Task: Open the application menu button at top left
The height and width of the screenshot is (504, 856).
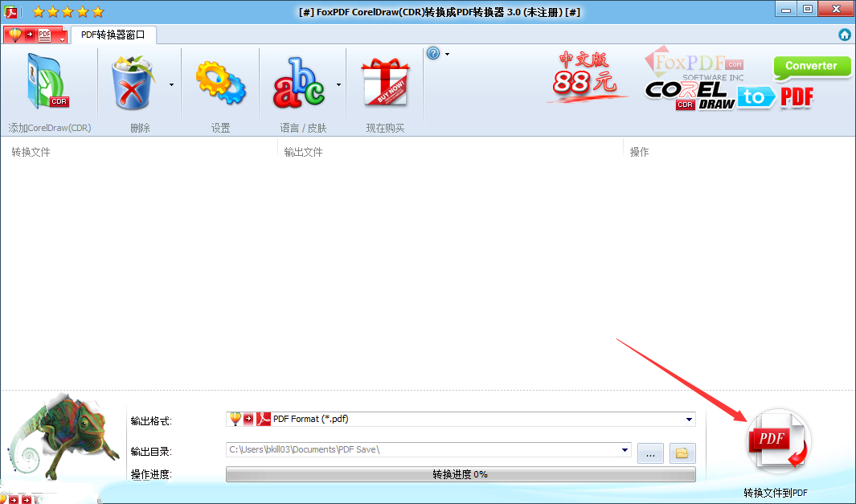Action: (35, 35)
